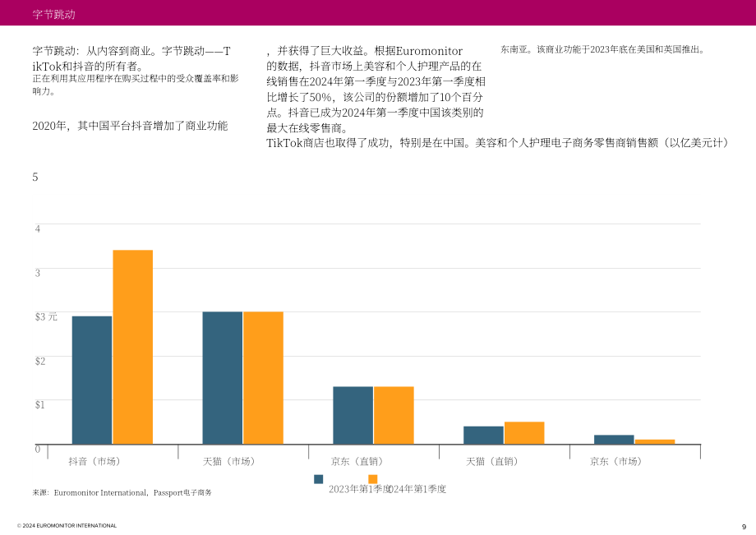Screen dimensions: 756x535
Task: Click the text 最大在线零售商。
Action: 307,128
